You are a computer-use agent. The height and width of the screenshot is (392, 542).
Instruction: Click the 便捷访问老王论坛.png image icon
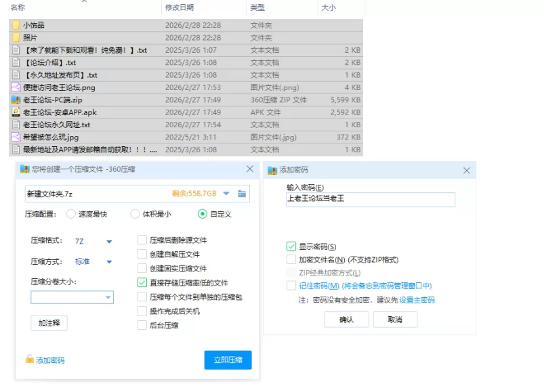coord(16,87)
